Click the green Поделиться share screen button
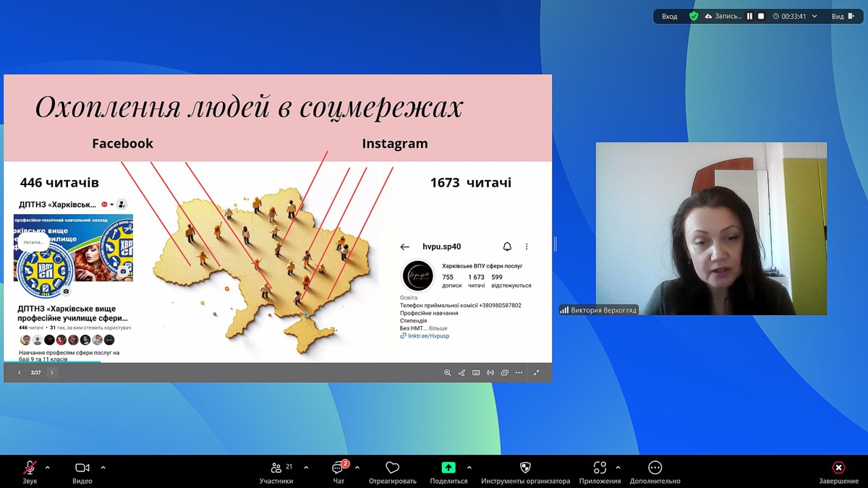This screenshot has height=488, width=868. 448,471
